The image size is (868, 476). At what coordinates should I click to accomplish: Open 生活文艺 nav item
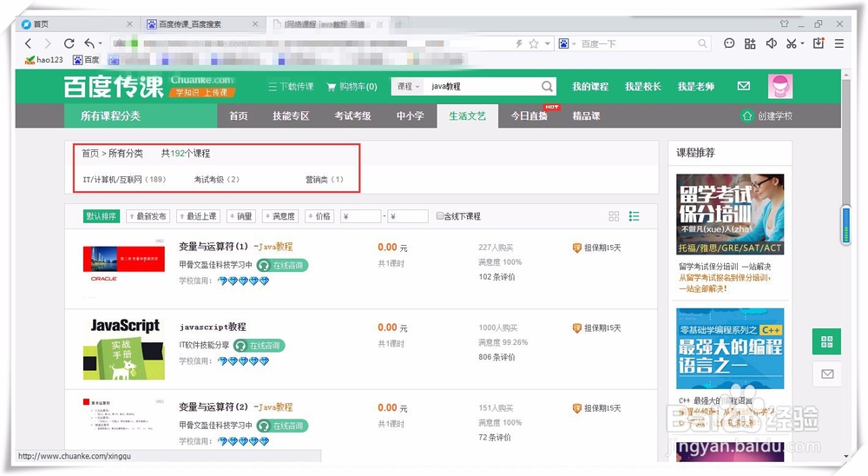(467, 116)
